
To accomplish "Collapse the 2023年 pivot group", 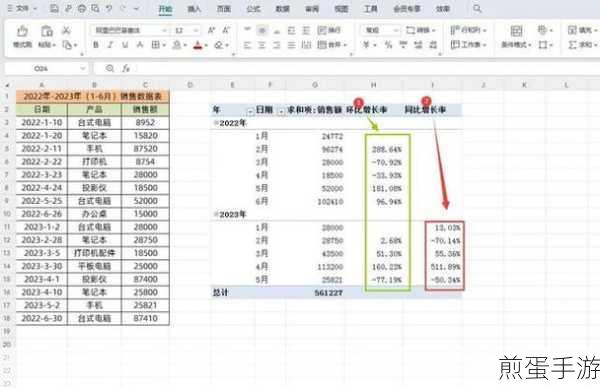I will coord(216,214).
